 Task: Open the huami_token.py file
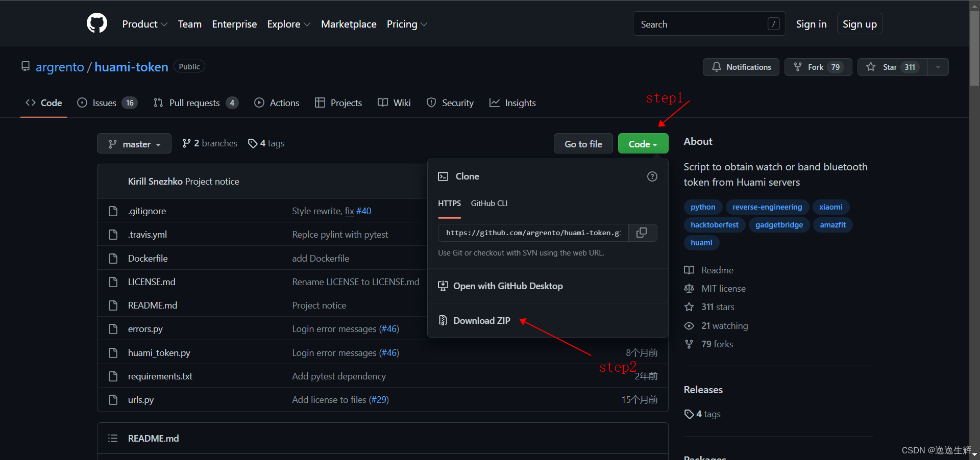[159, 353]
